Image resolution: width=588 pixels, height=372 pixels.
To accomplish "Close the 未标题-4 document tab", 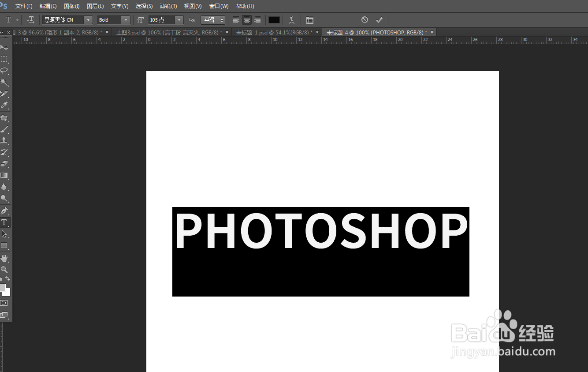I will point(432,32).
